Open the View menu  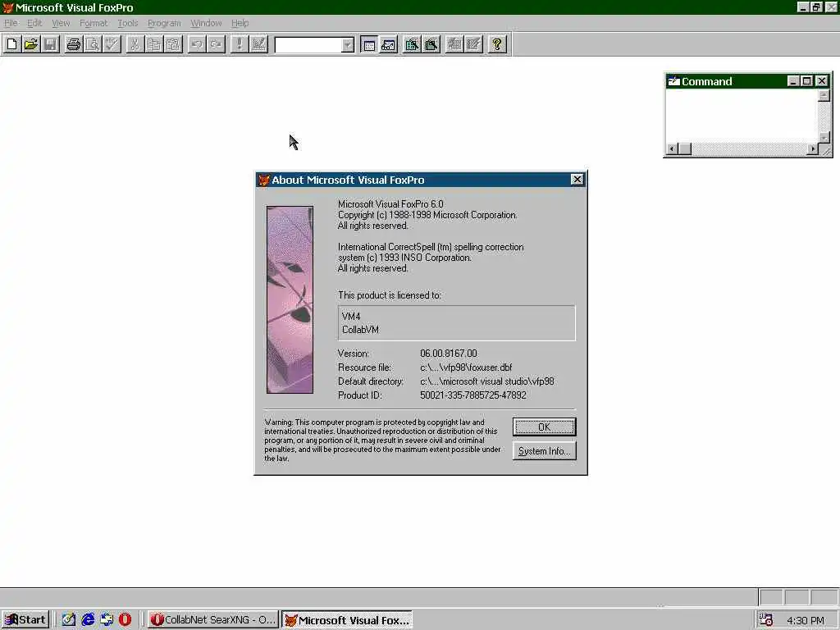pos(61,23)
